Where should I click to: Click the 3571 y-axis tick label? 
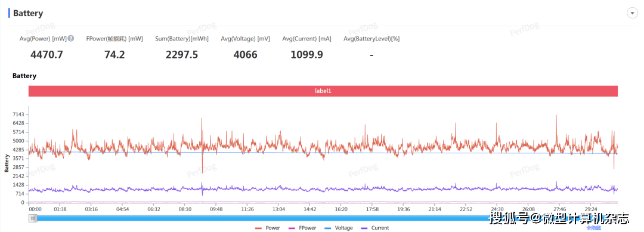pyautogui.click(x=19, y=159)
